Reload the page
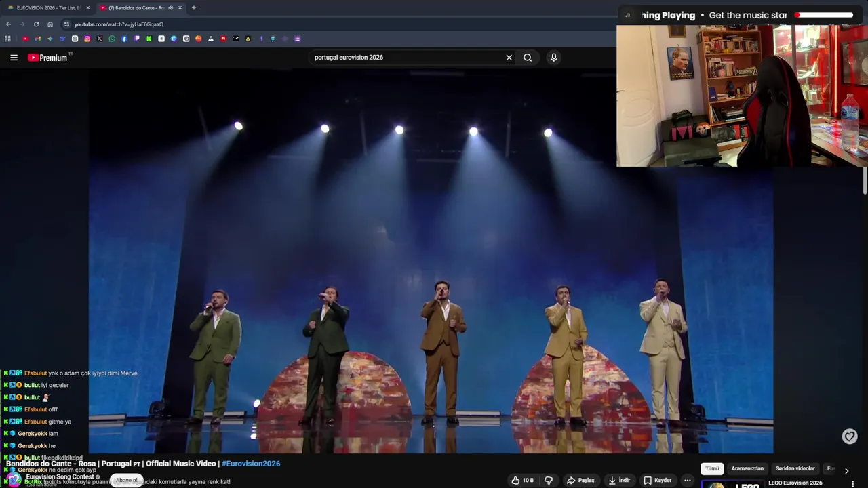868x488 pixels. tap(36, 24)
